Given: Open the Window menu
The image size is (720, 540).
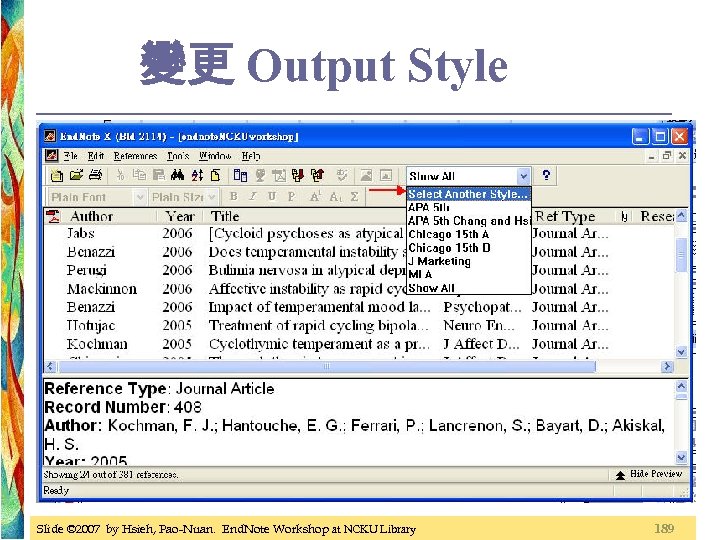Looking at the screenshot, I should coord(215,156).
